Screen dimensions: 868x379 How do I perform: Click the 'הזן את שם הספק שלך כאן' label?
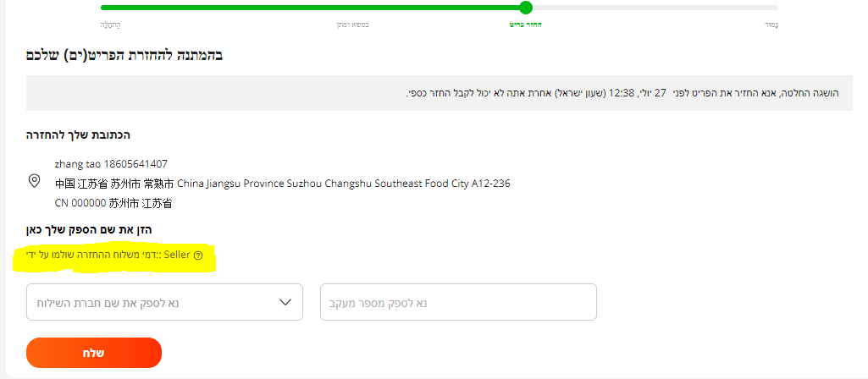(x=89, y=229)
